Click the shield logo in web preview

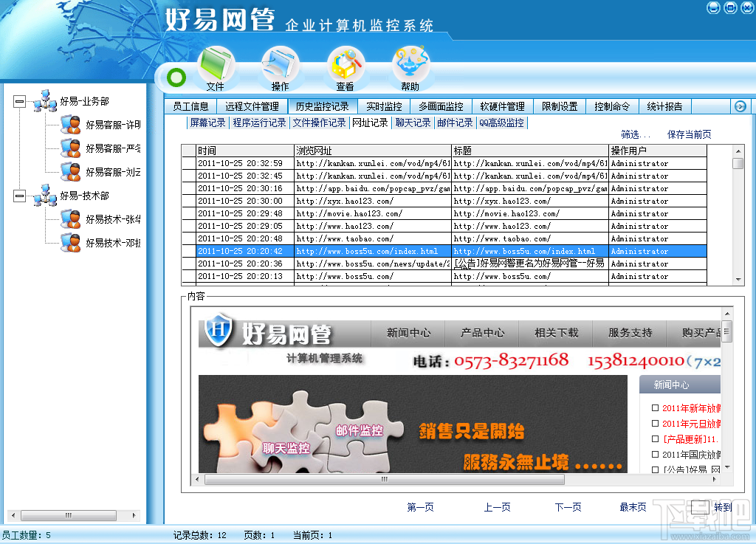[x=219, y=330]
